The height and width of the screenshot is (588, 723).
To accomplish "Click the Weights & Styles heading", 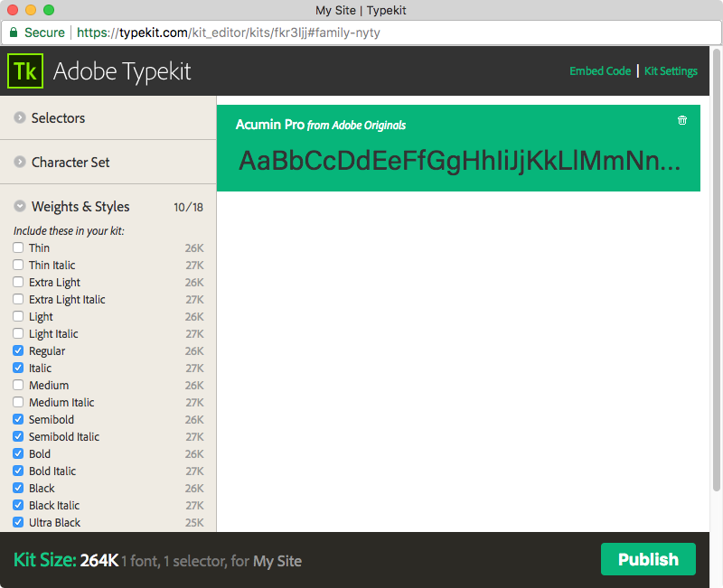I will [x=80, y=207].
